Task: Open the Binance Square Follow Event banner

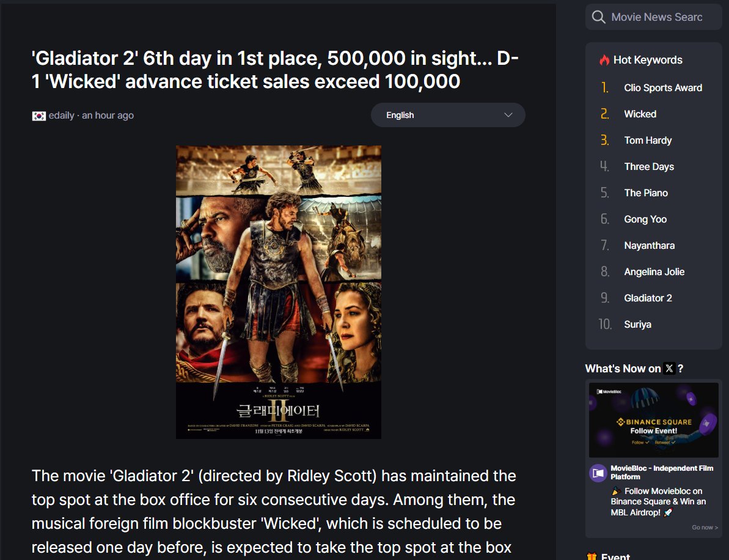Action: click(x=654, y=420)
